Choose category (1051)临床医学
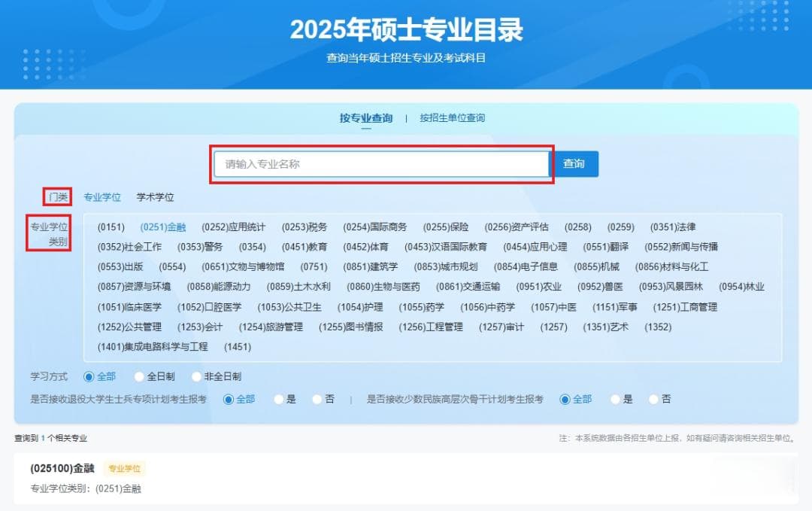The image size is (812, 511). point(129,307)
